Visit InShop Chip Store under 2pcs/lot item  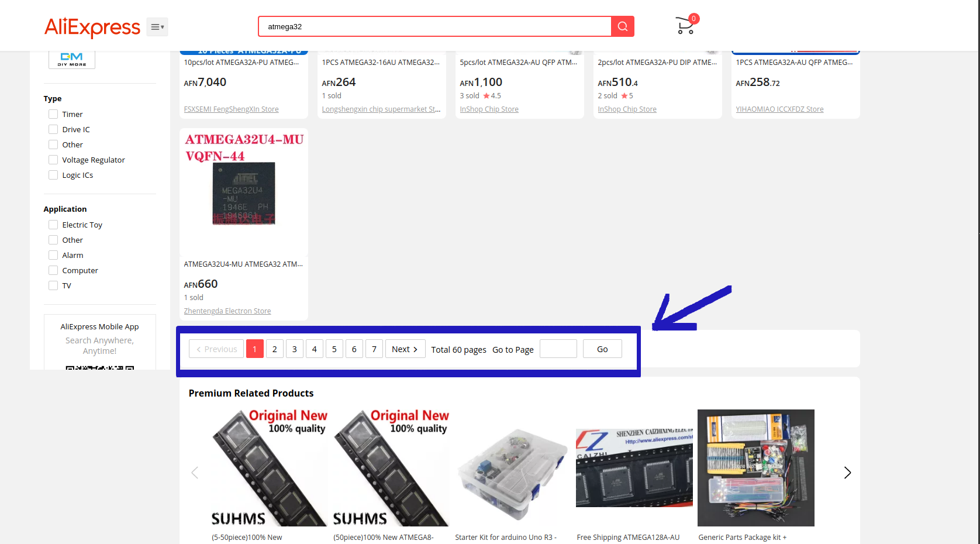click(x=627, y=109)
